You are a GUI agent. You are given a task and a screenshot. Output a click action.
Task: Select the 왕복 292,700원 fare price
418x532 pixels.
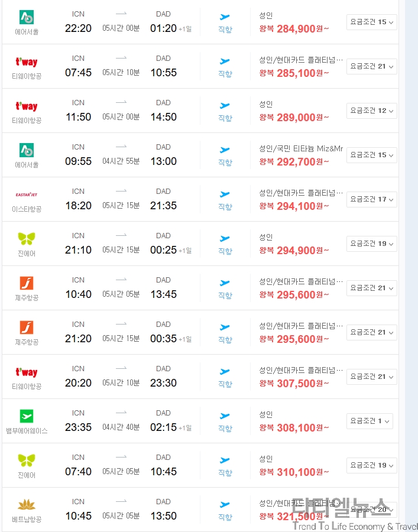(294, 162)
